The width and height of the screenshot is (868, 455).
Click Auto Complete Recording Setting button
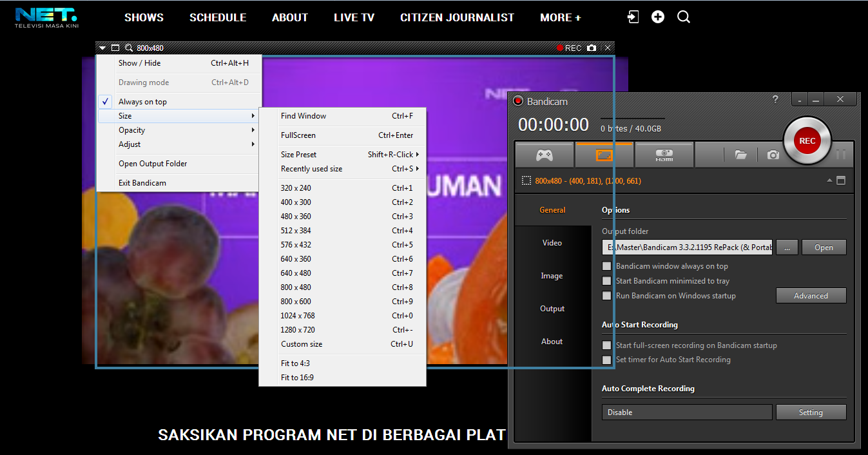click(811, 412)
